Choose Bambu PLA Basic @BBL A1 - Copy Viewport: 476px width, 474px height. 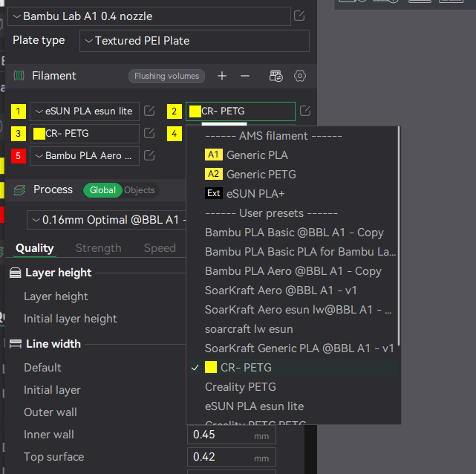293,233
